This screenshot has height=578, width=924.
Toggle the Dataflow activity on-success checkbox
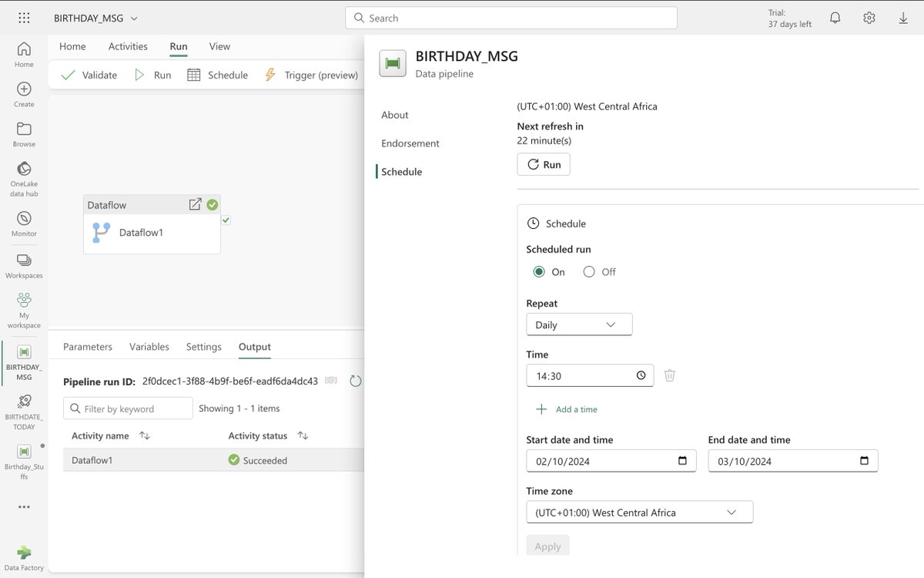pos(226,220)
